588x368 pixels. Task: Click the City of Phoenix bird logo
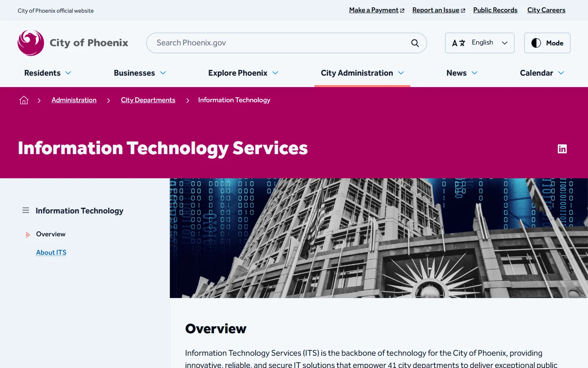click(31, 43)
